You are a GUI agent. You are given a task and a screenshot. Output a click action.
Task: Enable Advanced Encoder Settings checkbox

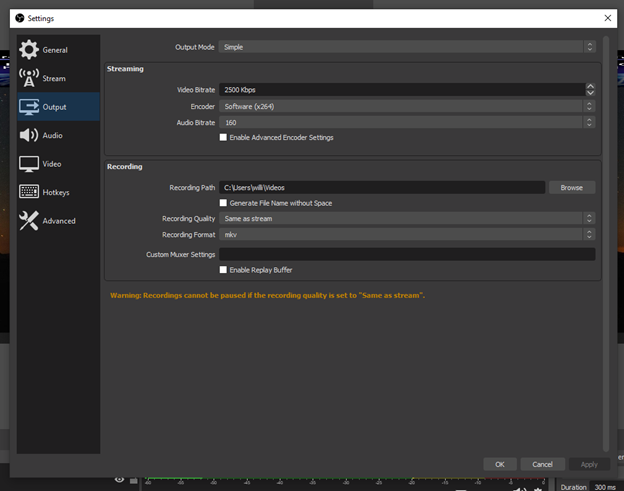pos(223,137)
